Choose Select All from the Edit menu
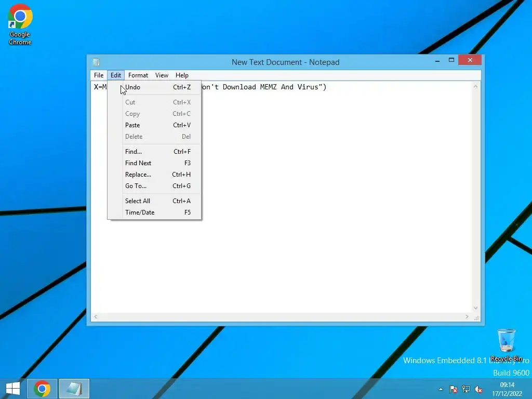This screenshot has width=532, height=399. point(154,201)
